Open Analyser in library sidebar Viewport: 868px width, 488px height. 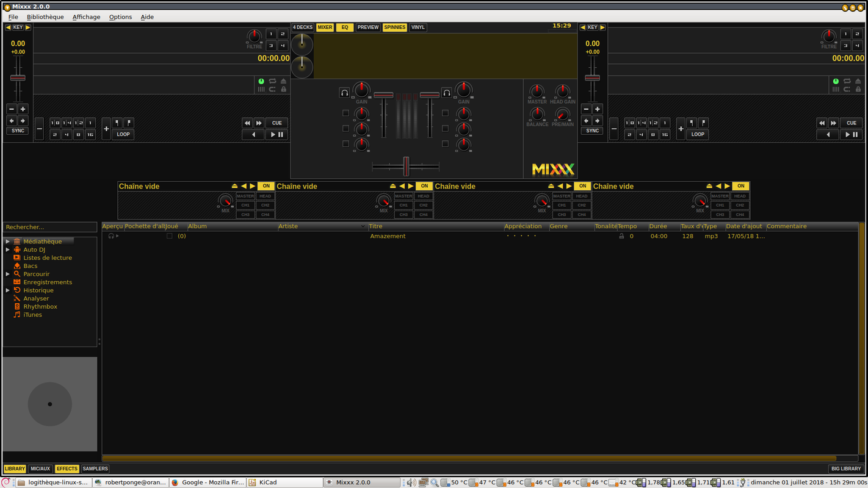point(36,298)
